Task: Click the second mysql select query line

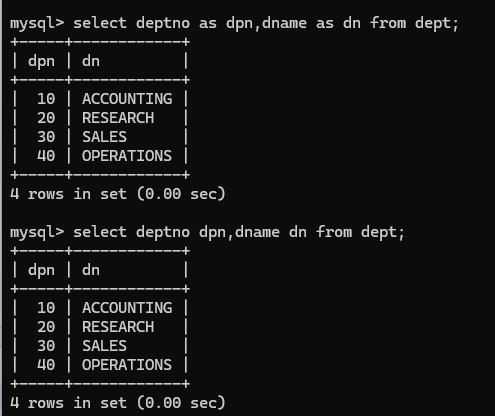Action: tap(207, 233)
